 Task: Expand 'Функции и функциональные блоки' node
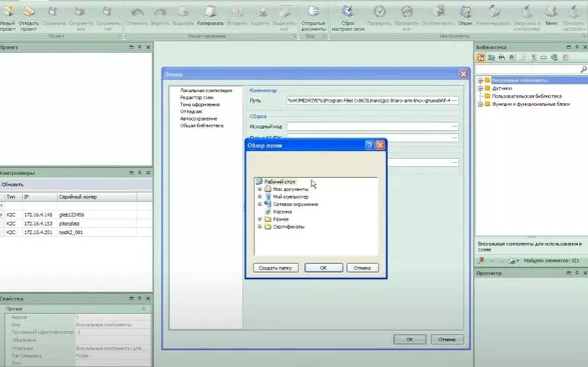tap(479, 104)
